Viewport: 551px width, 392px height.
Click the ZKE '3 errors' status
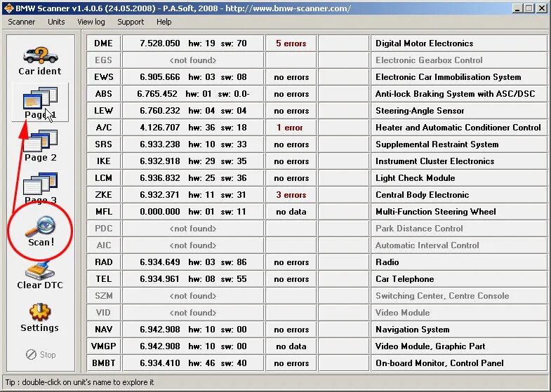pos(291,195)
